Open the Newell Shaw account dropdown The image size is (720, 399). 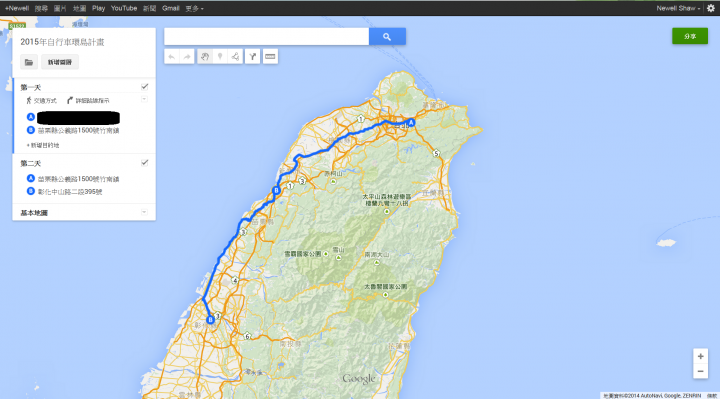pyautogui.click(x=678, y=8)
